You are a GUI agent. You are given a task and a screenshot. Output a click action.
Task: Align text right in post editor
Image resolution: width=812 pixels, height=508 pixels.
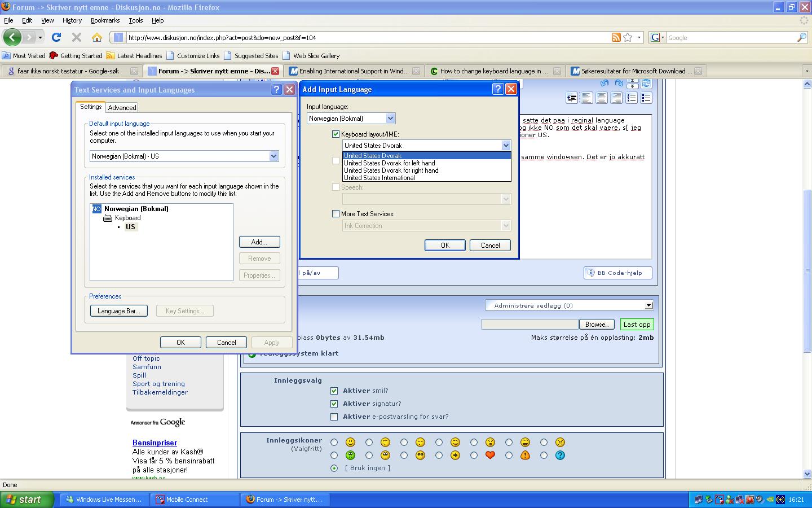click(616, 98)
